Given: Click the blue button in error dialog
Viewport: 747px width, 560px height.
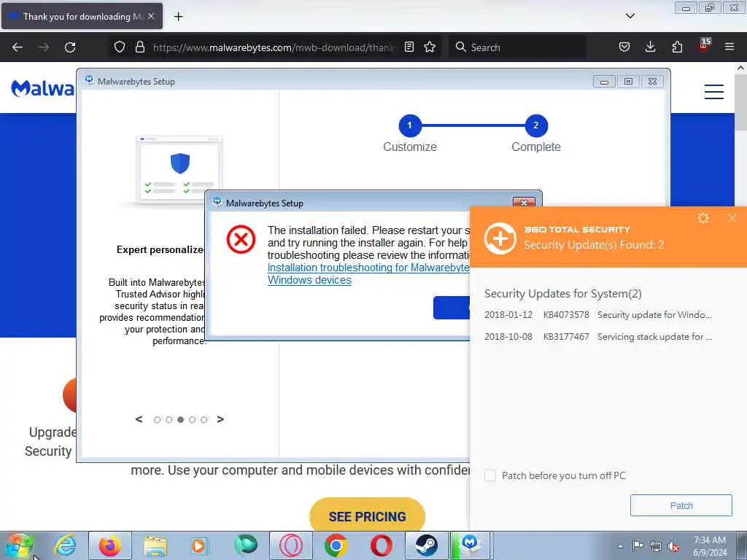Looking at the screenshot, I should pos(451,308).
